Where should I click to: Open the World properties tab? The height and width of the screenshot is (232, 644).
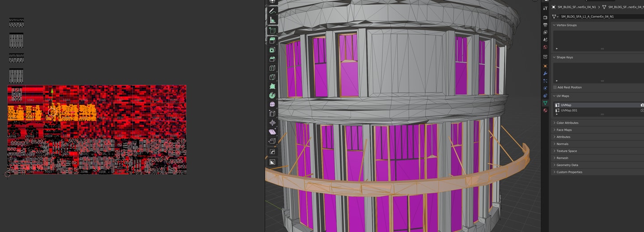pos(545,47)
